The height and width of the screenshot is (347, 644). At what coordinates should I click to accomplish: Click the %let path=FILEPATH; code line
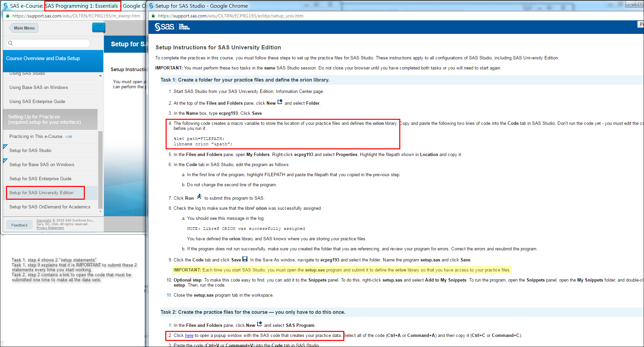pos(199,139)
